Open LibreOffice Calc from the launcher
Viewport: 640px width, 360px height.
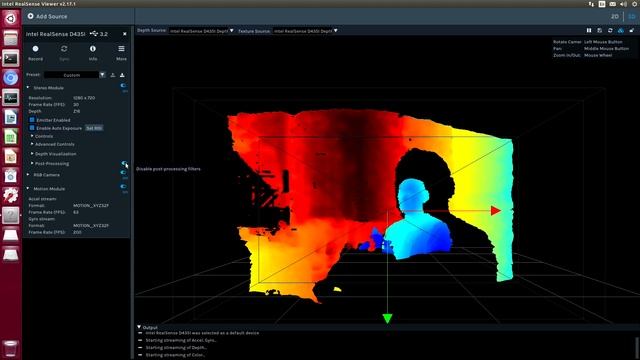[x=11, y=137]
